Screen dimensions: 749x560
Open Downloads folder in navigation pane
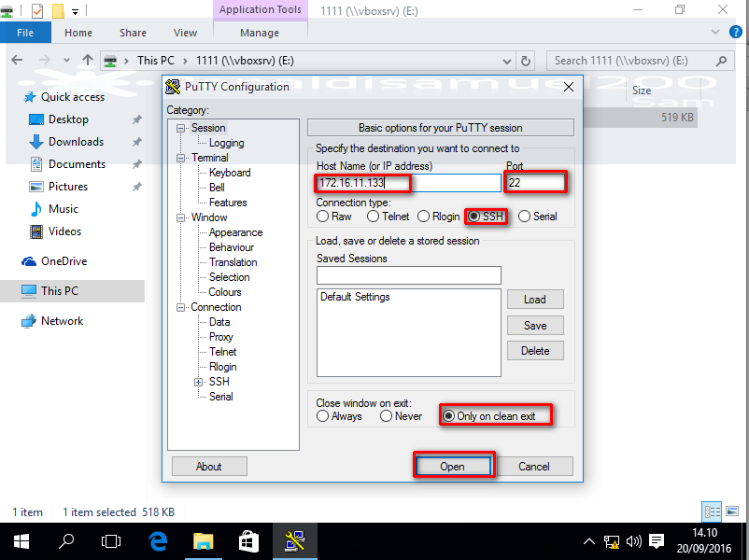tap(76, 142)
